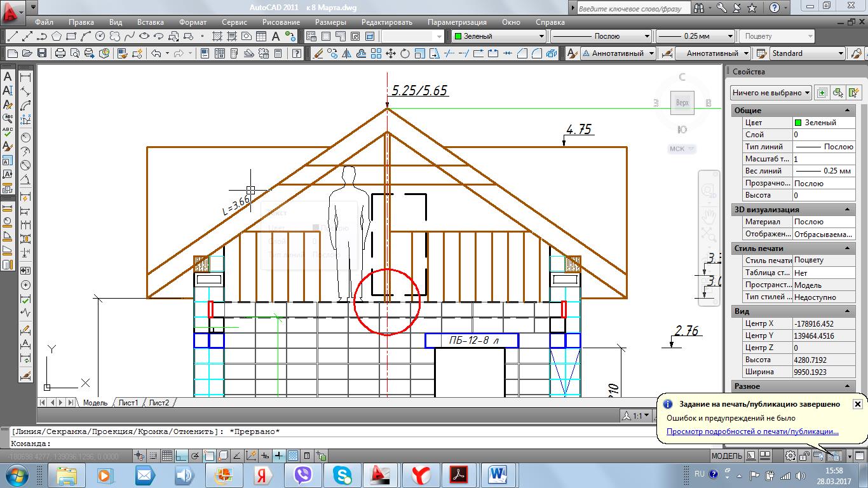Click the green Цвет swatch in Properties

click(798, 123)
